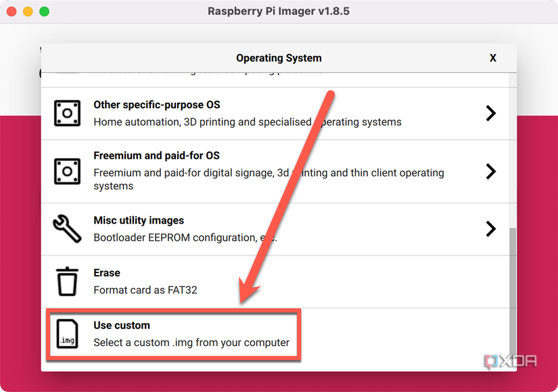The height and width of the screenshot is (392, 558).
Task: Close the Operating System dialog with the X
Action: [x=492, y=58]
